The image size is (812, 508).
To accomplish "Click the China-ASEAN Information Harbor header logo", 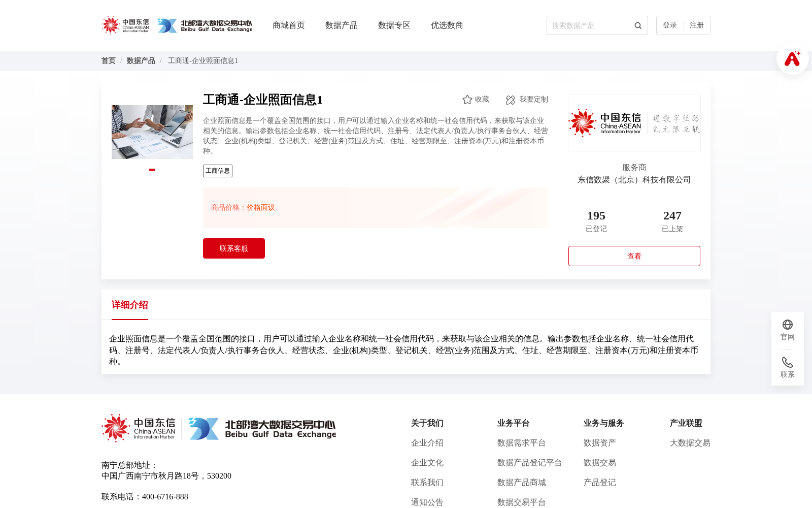I will 125,25.
